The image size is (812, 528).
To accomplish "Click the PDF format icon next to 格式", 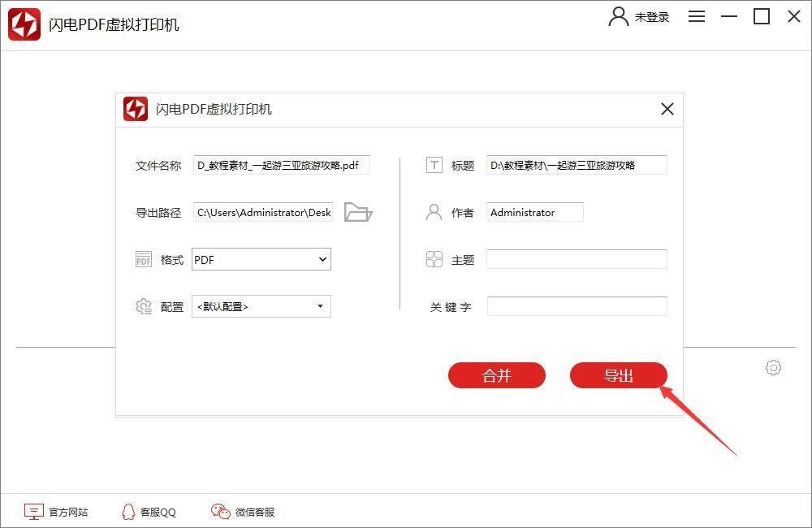I will [143, 258].
